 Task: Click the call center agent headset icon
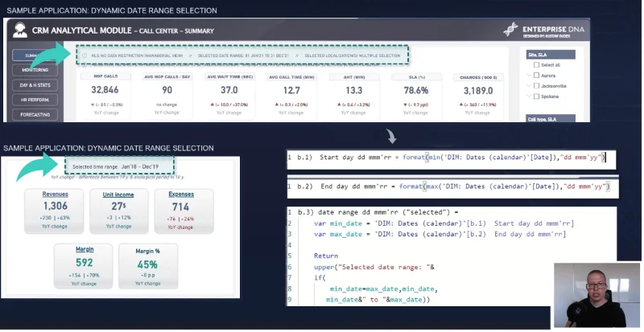[19, 31]
